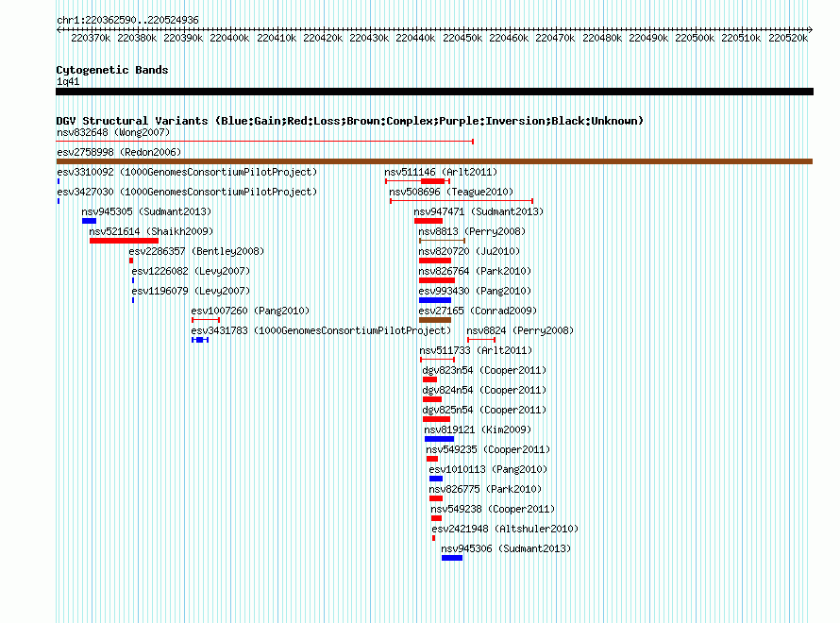The width and height of the screenshot is (840, 623).
Task: Click the 220400k ruler position
Action: tap(229, 38)
